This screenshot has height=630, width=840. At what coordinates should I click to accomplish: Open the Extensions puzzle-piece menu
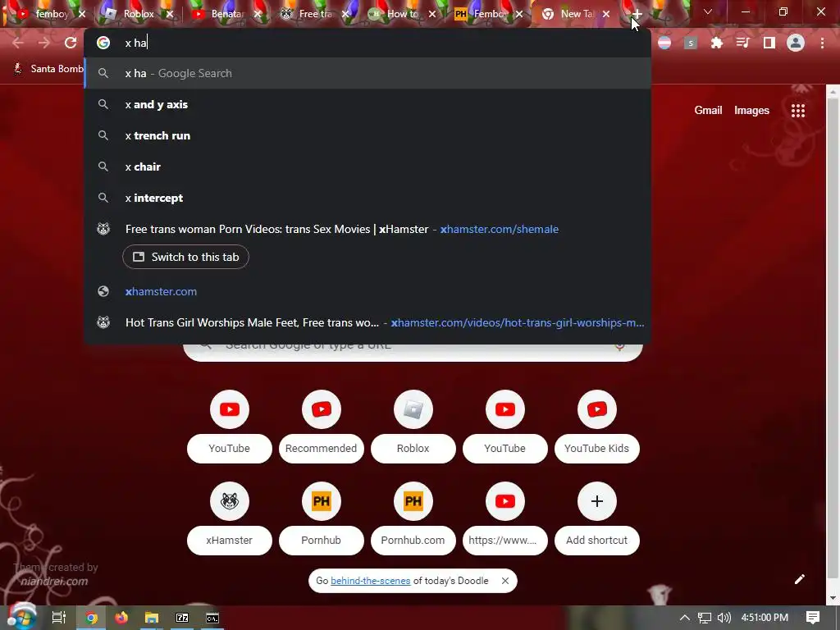[x=716, y=43]
